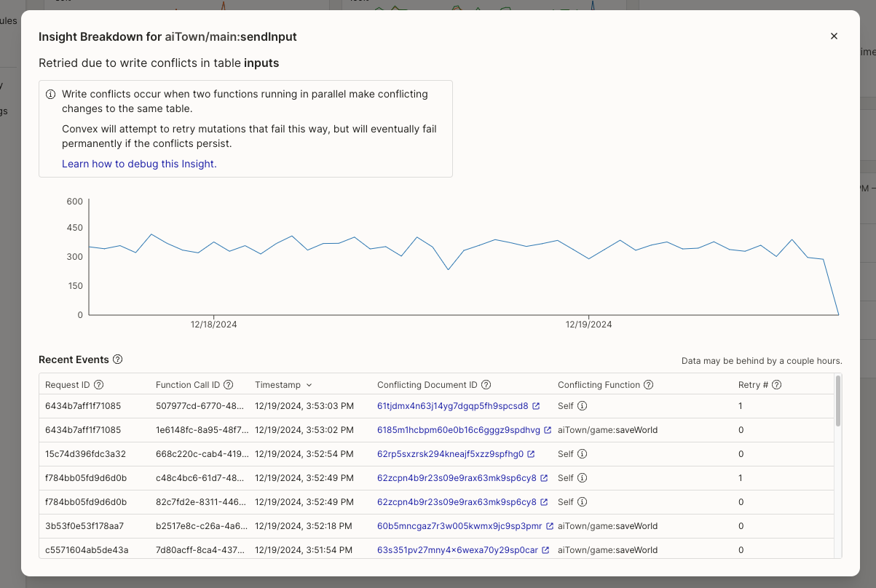Click the Conflicting Function column header
Viewport: 876px width, 588px height.
tap(599, 385)
